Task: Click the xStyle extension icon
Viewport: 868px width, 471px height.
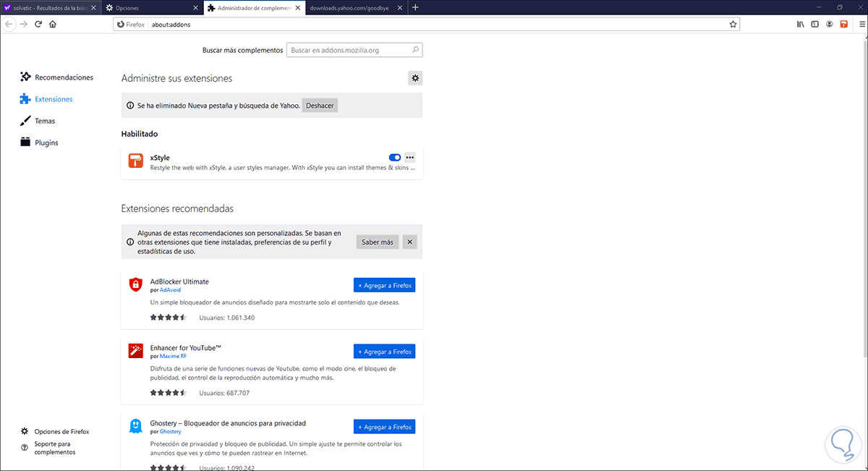Action: tap(136, 161)
